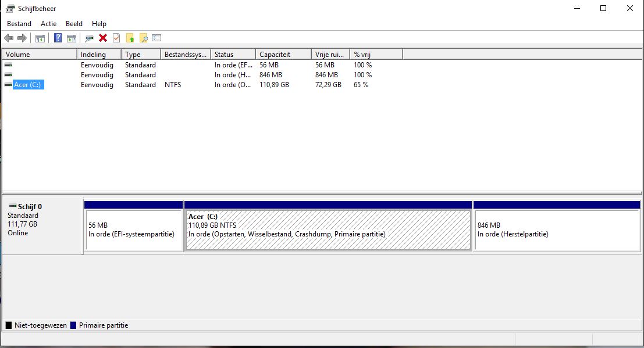Open properties via the checkmark page icon

pos(117,38)
